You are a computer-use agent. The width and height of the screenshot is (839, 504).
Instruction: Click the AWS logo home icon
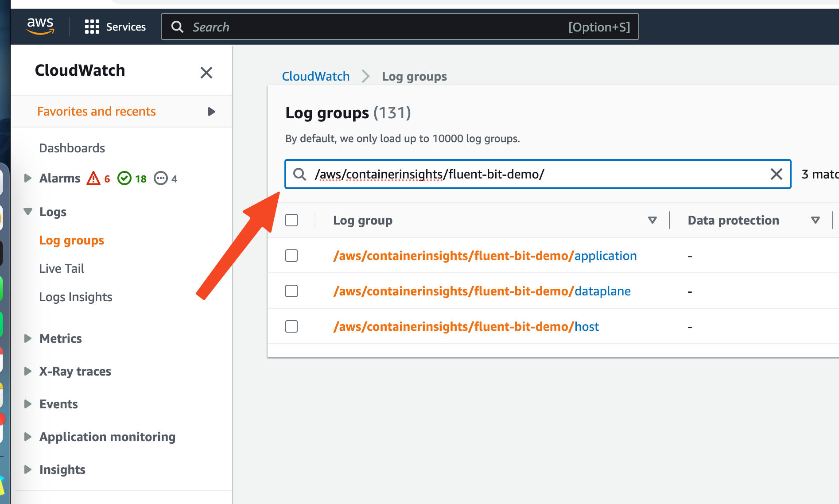coord(40,26)
